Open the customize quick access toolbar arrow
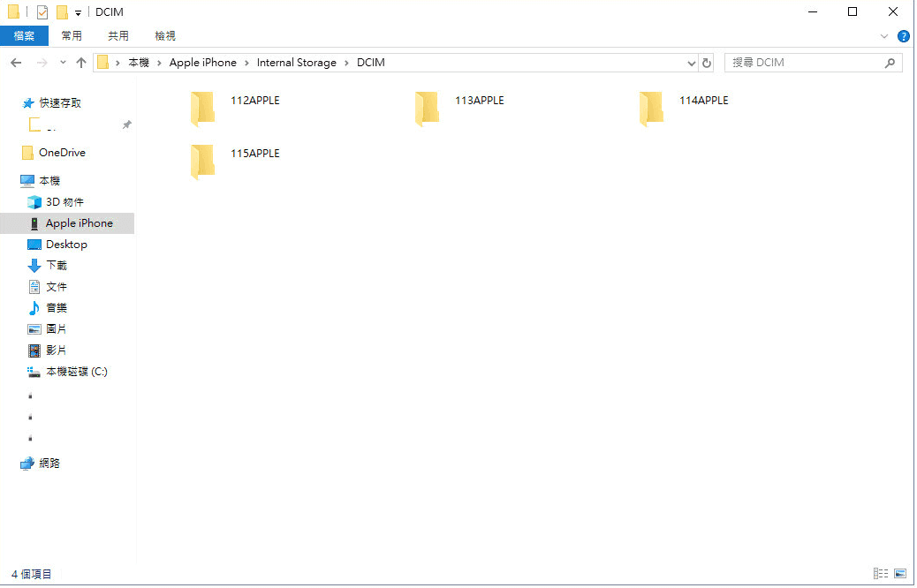Image resolution: width=917 pixels, height=588 pixels. click(78, 13)
